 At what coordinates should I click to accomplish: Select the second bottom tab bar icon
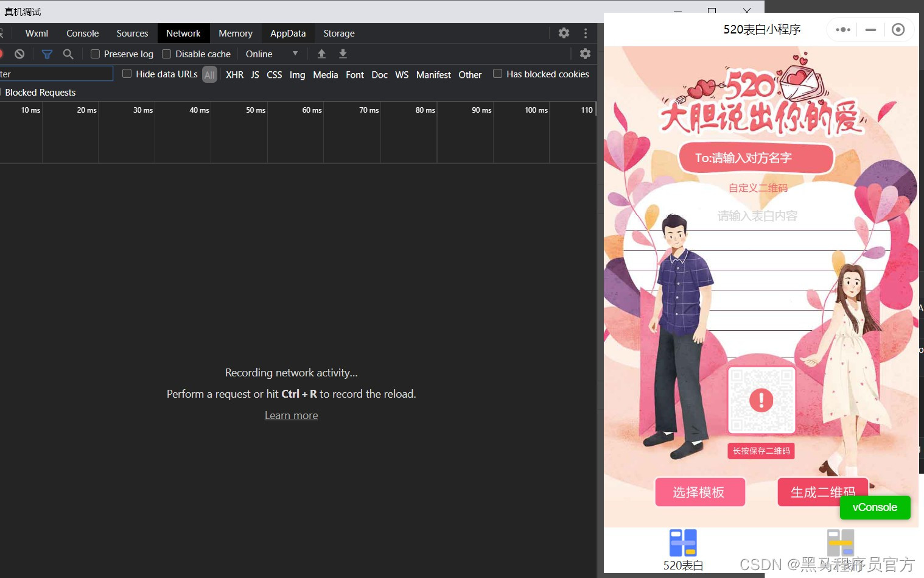click(840, 543)
